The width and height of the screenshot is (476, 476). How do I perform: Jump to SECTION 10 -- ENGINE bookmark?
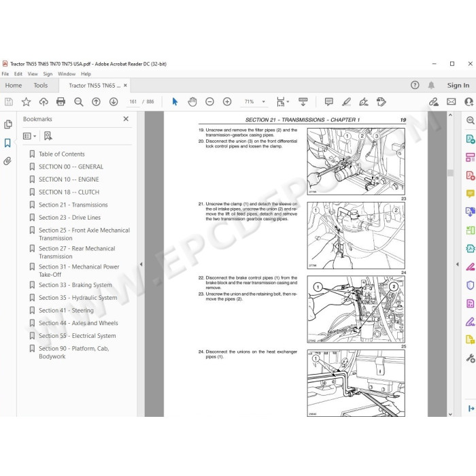tap(69, 180)
